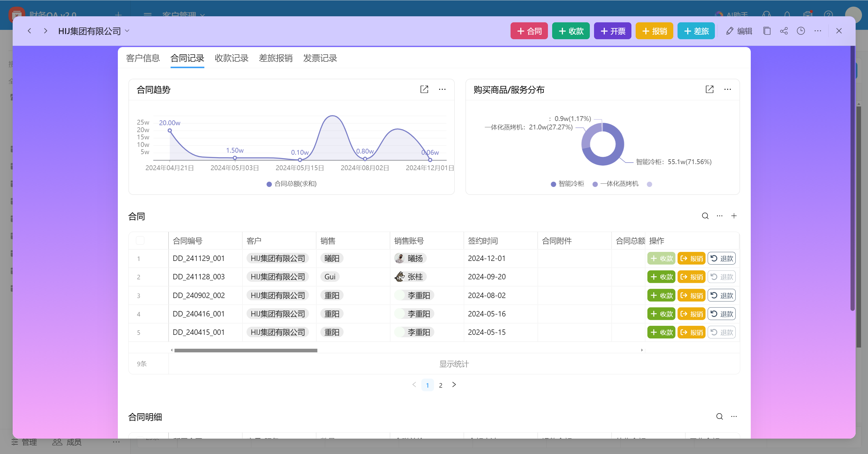Click the table horizontal scrollbar
The image size is (868, 454).
[246, 351]
